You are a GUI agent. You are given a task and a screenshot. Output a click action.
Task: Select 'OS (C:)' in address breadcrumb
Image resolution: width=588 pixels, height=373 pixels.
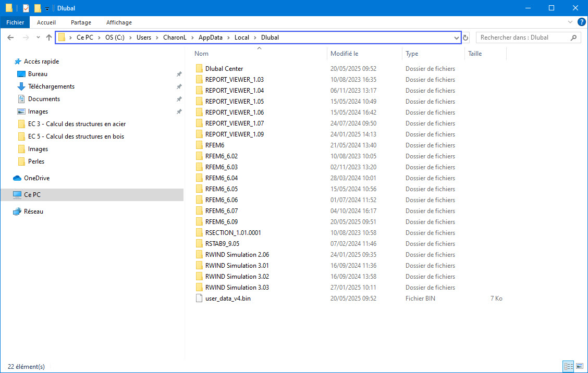(x=115, y=38)
